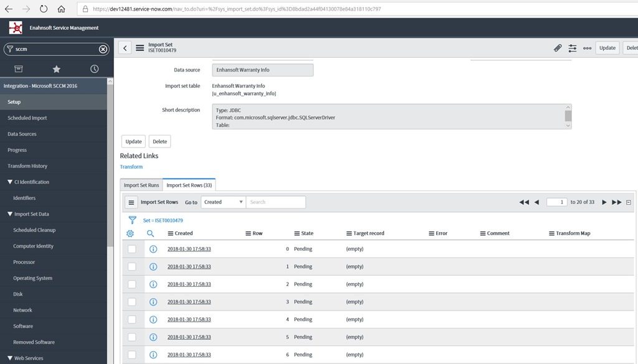Image resolution: width=638 pixels, height=364 pixels.
Task: Open the browser home page
Action: pyautogui.click(x=61, y=9)
